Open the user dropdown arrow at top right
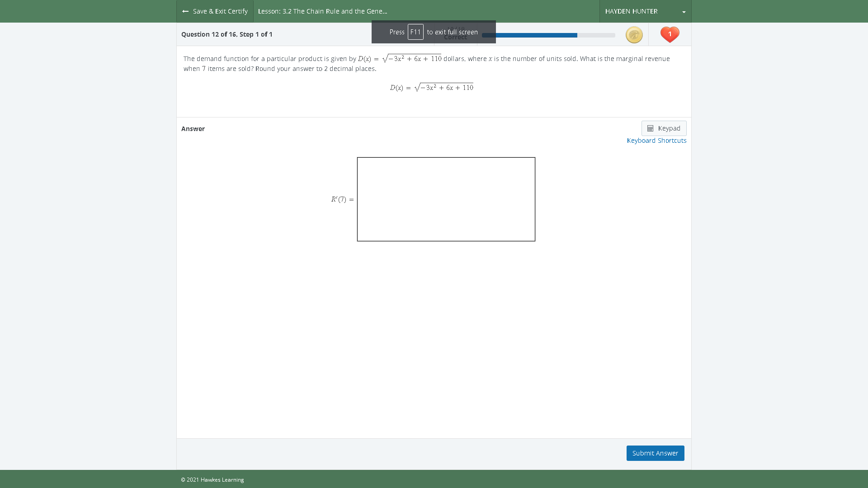 684,11
